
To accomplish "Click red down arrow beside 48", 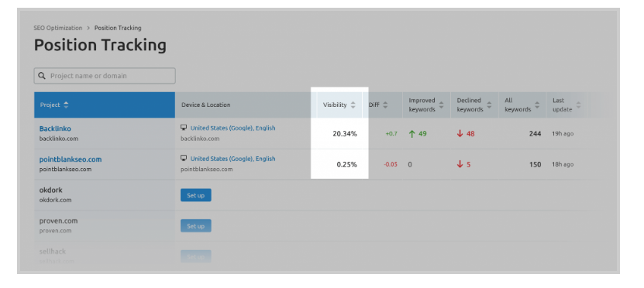I will (x=460, y=134).
